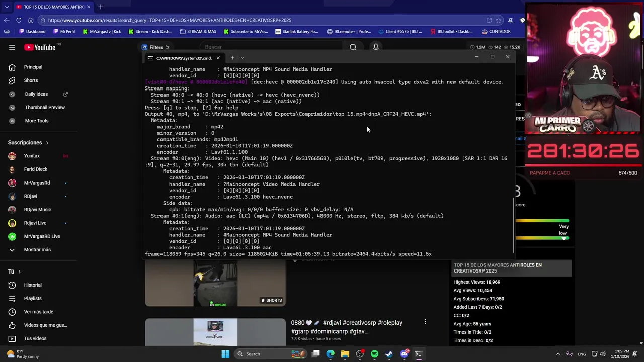Open the new-tab profile dropdown in terminal
The height and width of the screenshot is (362, 644).
(242, 58)
